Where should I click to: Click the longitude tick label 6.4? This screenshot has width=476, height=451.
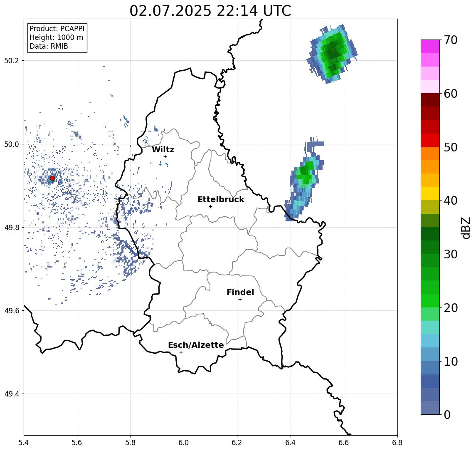coord(291,443)
